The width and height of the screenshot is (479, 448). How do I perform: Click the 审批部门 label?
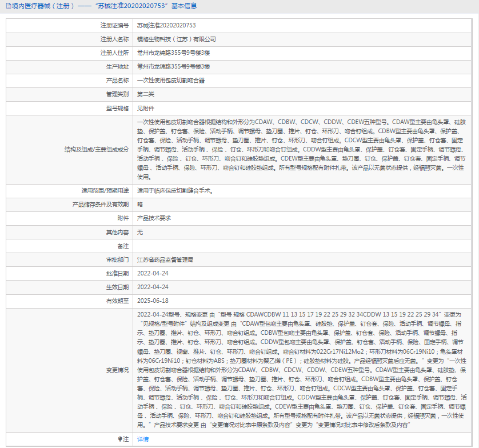click(x=117, y=259)
